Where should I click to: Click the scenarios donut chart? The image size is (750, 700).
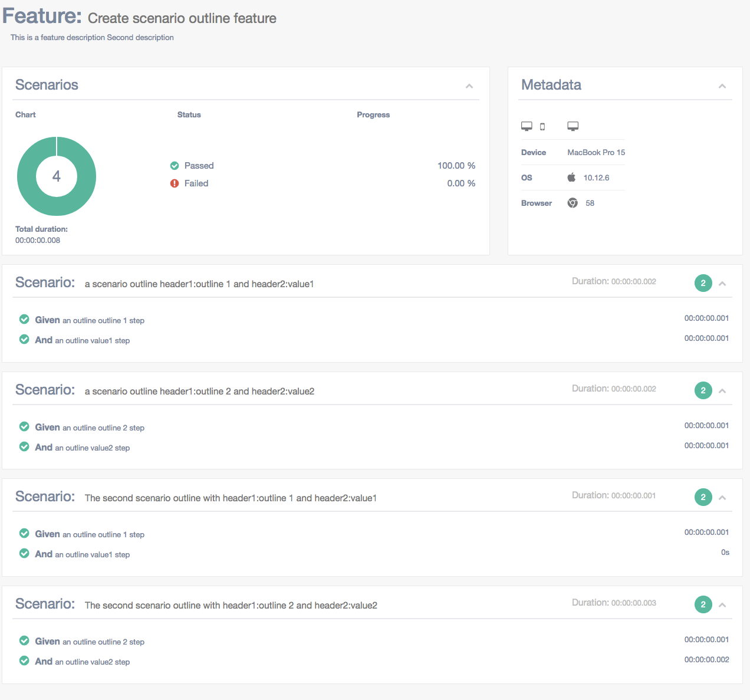pyautogui.click(x=57, y=176)
